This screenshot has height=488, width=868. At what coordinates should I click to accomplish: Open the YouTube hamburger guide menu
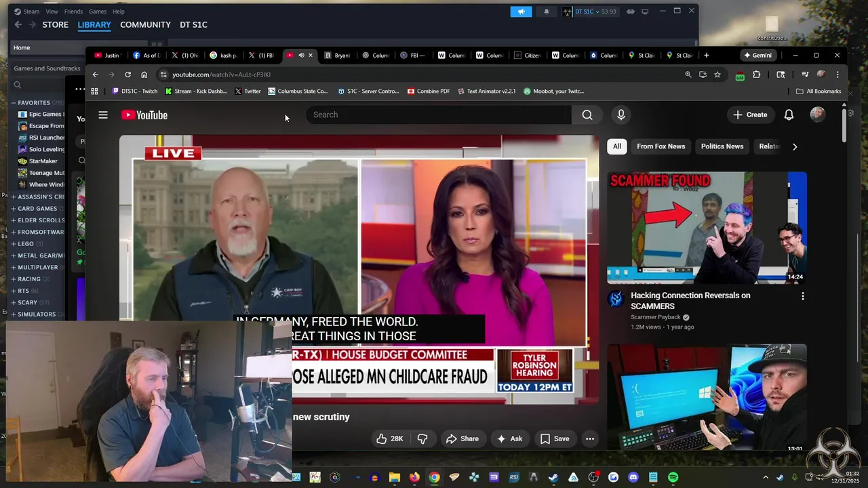click(103, 115)
